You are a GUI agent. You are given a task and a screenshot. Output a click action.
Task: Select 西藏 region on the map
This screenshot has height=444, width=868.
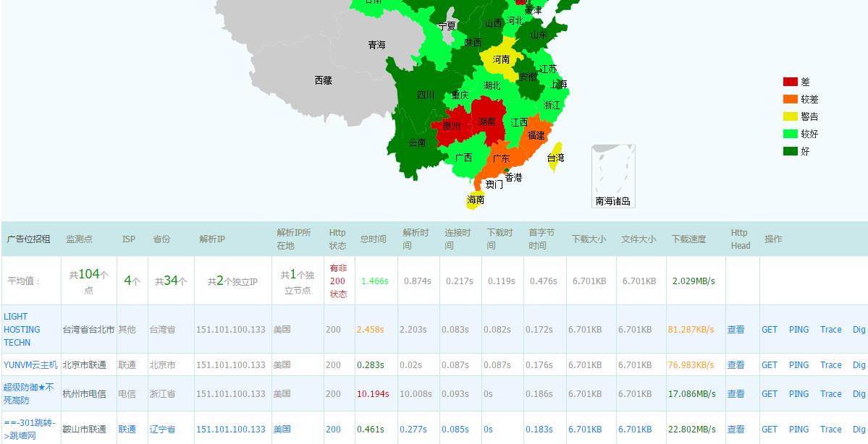324,81
